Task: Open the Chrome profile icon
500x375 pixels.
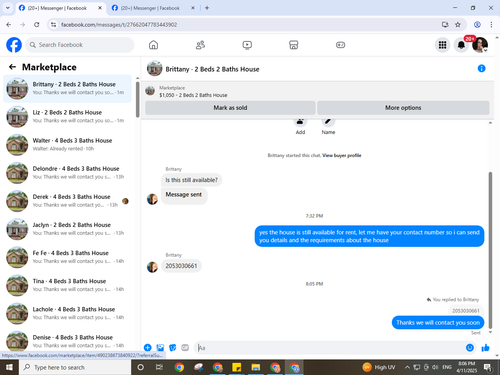Action: [x=477, y=24]
